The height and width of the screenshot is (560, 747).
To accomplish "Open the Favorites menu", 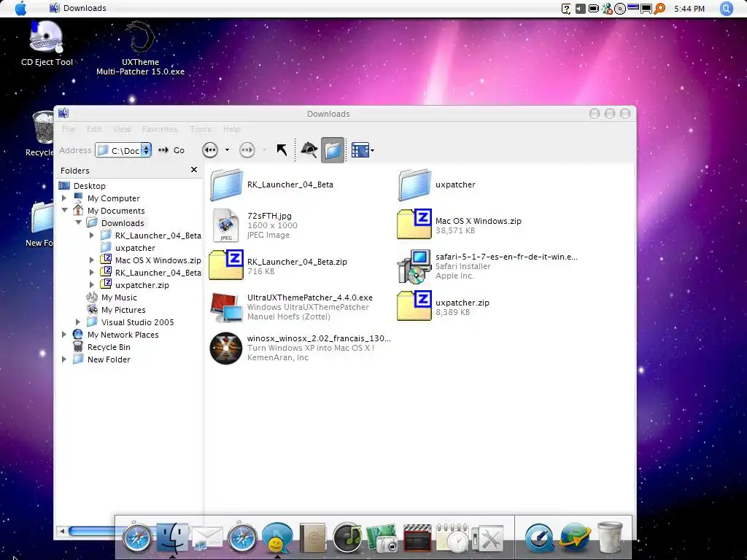I will point(160,129).
